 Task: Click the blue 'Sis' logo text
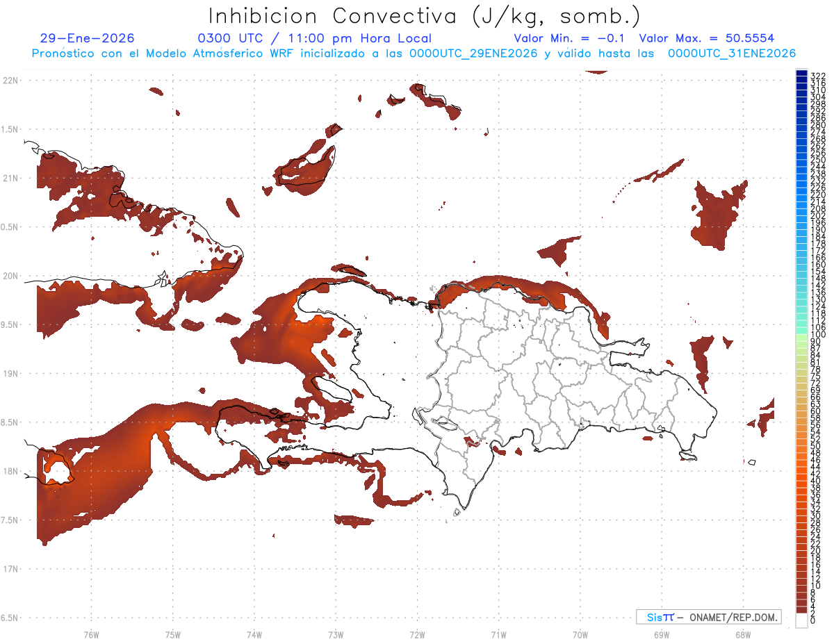click(x=654, y=617)
